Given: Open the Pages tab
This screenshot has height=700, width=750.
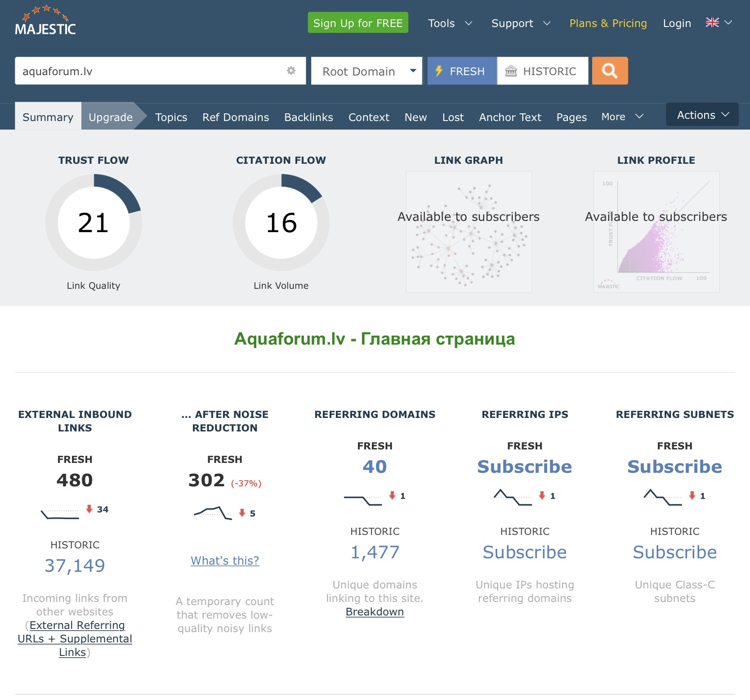Looking at the screenshot, I should click(x=571, y=117).
